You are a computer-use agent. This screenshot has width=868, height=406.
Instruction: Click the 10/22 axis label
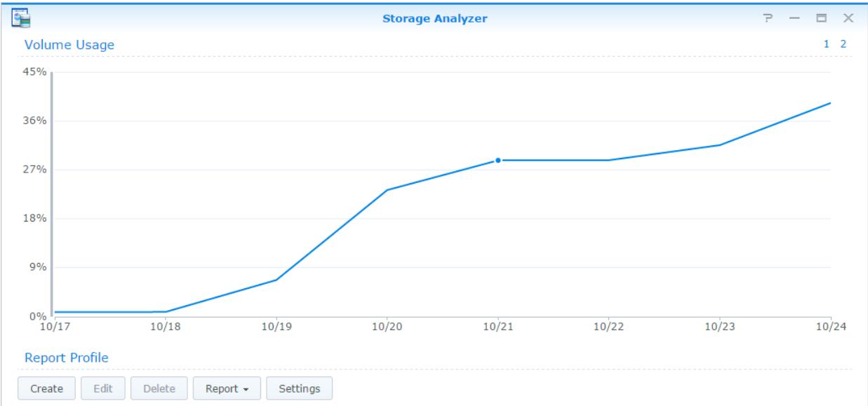point(608,326)
